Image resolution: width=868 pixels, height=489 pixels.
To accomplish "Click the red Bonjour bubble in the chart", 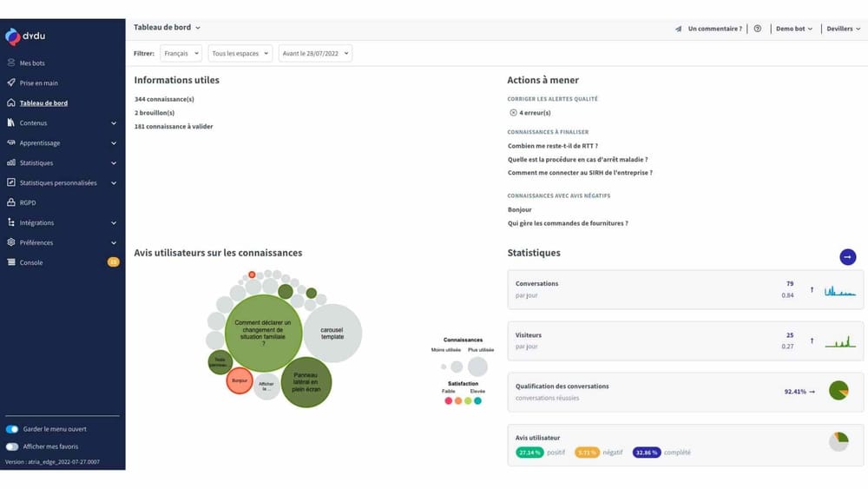I will click(x=239, y=380).
